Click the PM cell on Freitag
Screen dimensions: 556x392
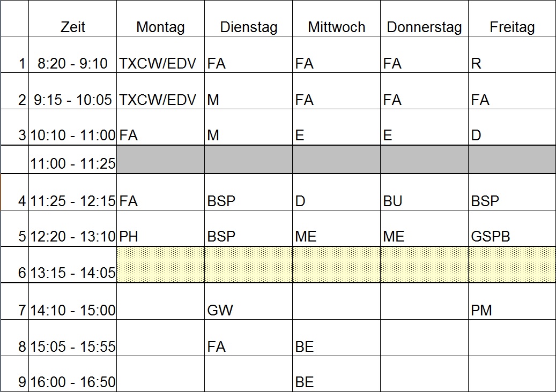point(512,301)
